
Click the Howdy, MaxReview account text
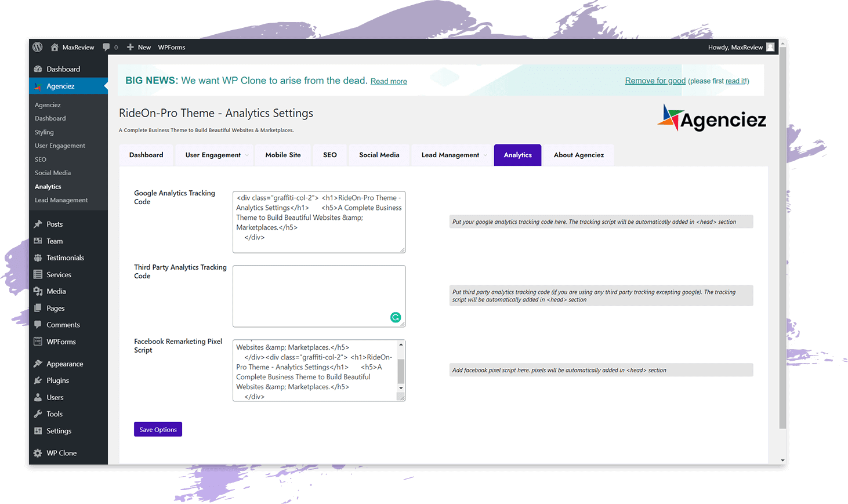[735, 47]
